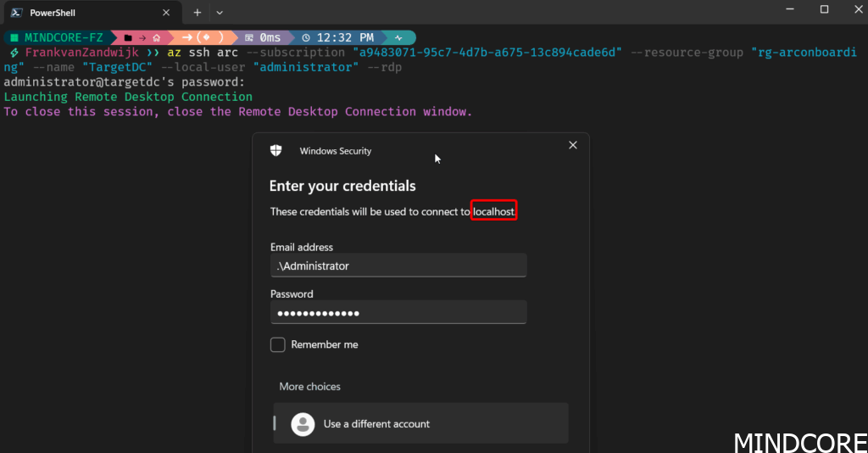The image size is (868, 453).
Task: Click the heartbeat status prompt icon
Action: click(398, 38)
